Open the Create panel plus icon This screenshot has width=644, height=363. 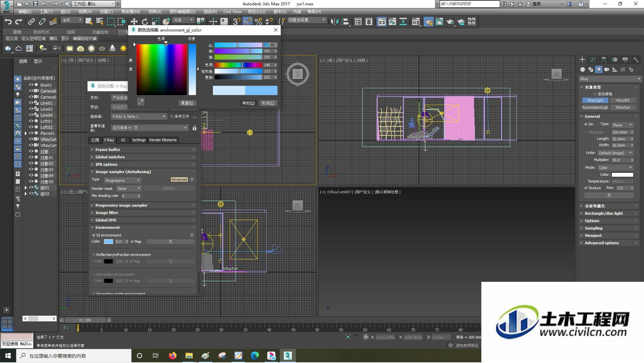pos(582,60)
